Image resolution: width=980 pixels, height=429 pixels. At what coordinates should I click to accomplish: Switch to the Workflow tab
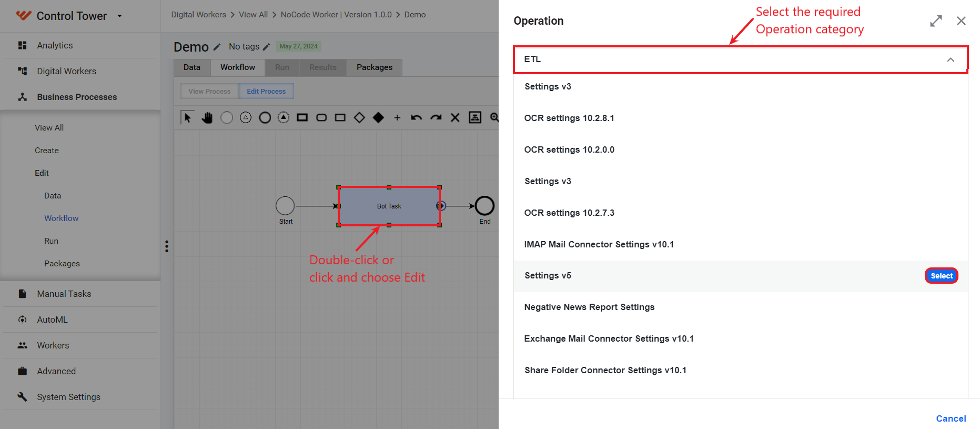click(238, 67)
